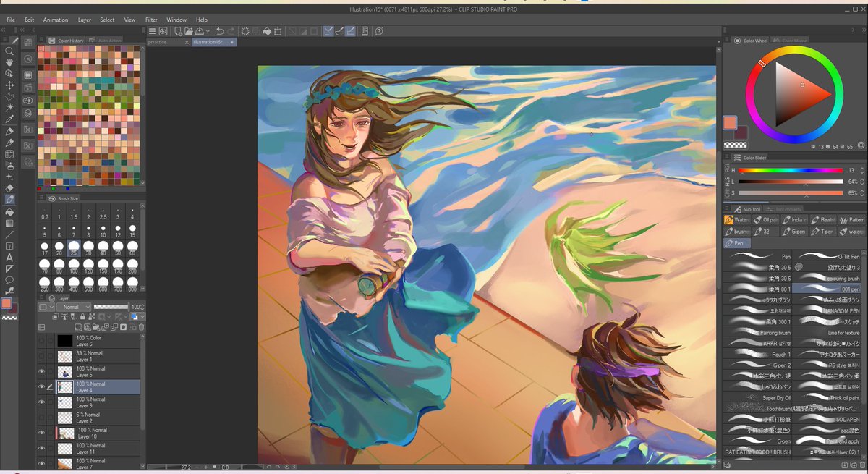The width and height of the screenshot is (868, 474).
Task: Click the layer opacity stepper arrows
Action: (x=142, y=307)
